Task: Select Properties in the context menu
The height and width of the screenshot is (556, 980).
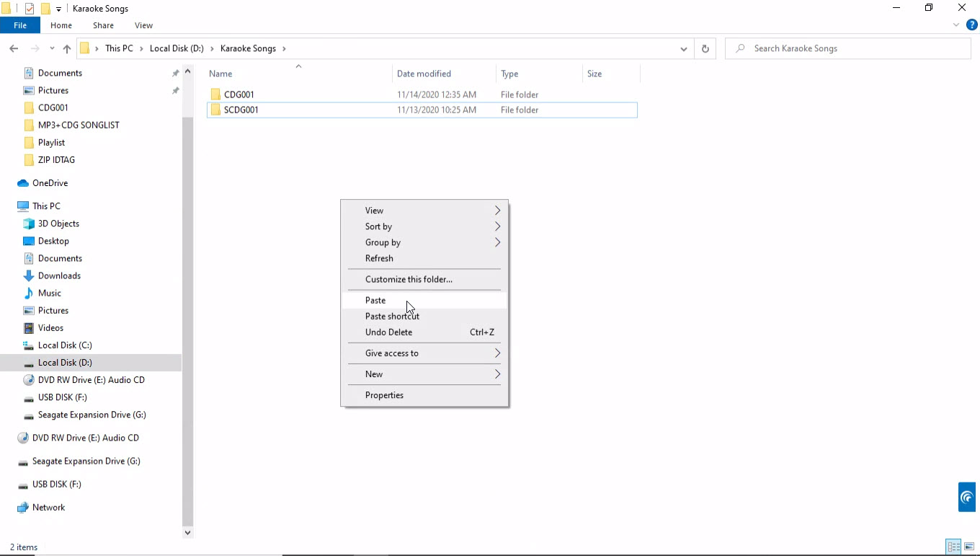Action: point(384,395)
